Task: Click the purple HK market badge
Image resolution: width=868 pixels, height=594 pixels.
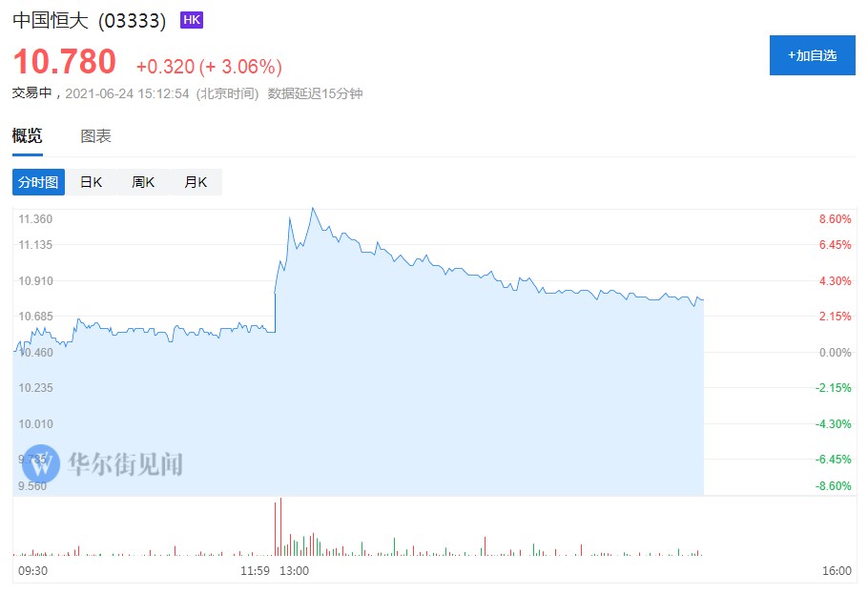Action: click(191, 20)
